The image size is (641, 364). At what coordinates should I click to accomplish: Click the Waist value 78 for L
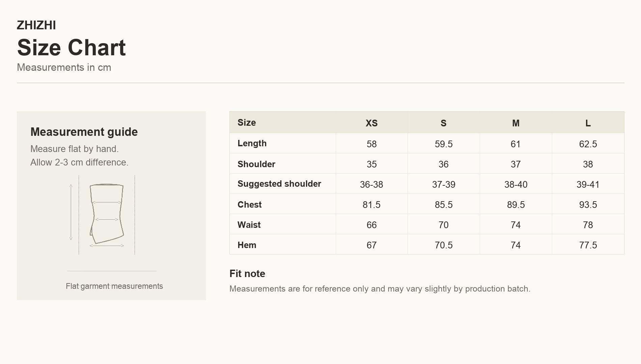point(588,225)
